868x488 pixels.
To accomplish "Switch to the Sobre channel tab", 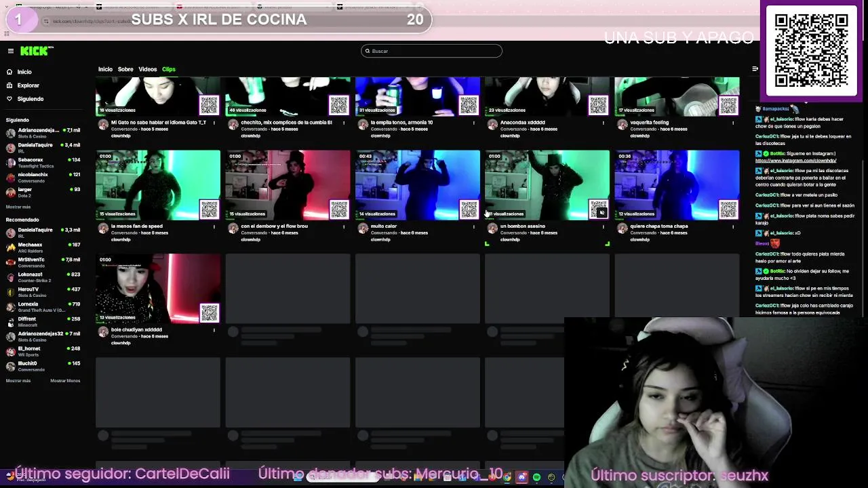I will click(125, 69).
